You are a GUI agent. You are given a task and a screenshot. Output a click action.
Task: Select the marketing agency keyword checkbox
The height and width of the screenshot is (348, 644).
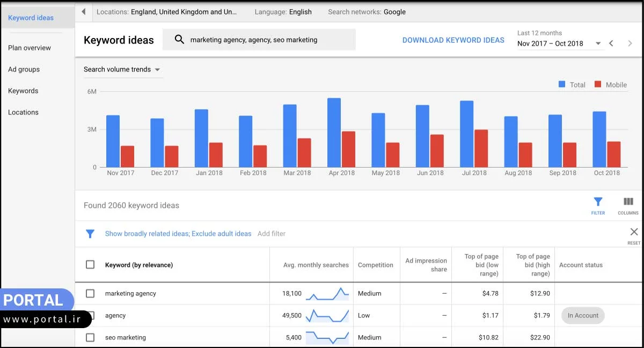[x=90, y=293]
